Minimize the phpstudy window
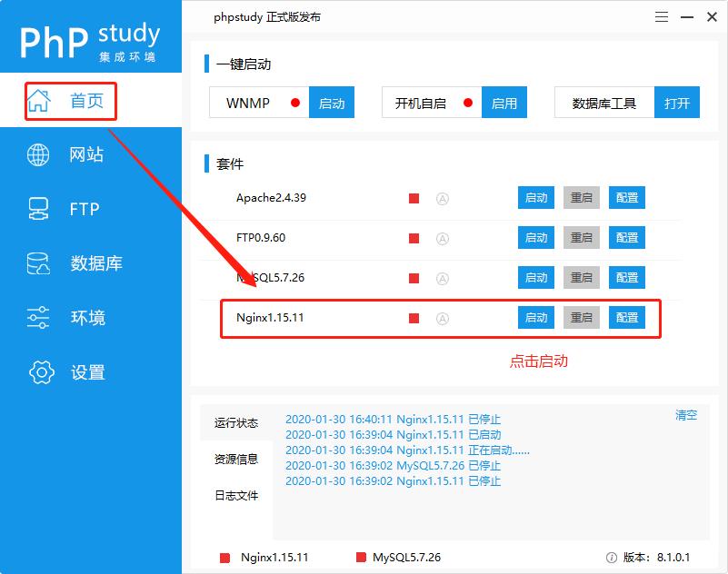The width and height of the screenshot is (728, 574). click(x=687, y=17)
